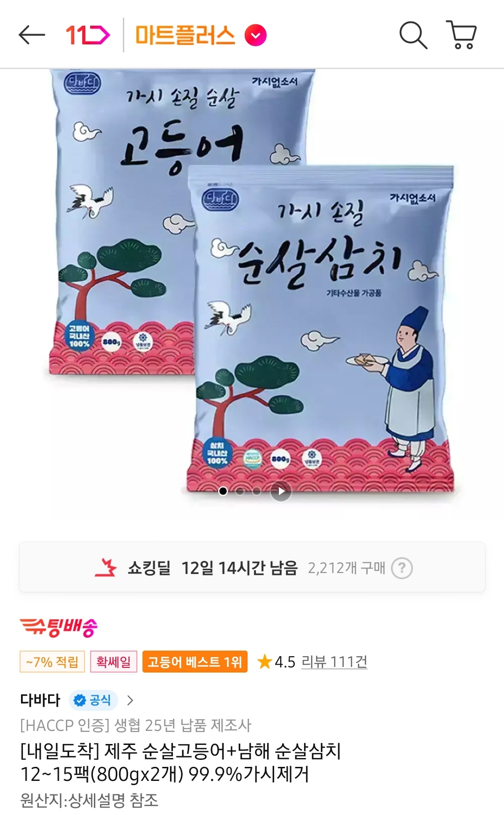The height and width of the screenshot is (815, 504).
Task: Select the third image carousel dot
Action: tap(256, 491)
